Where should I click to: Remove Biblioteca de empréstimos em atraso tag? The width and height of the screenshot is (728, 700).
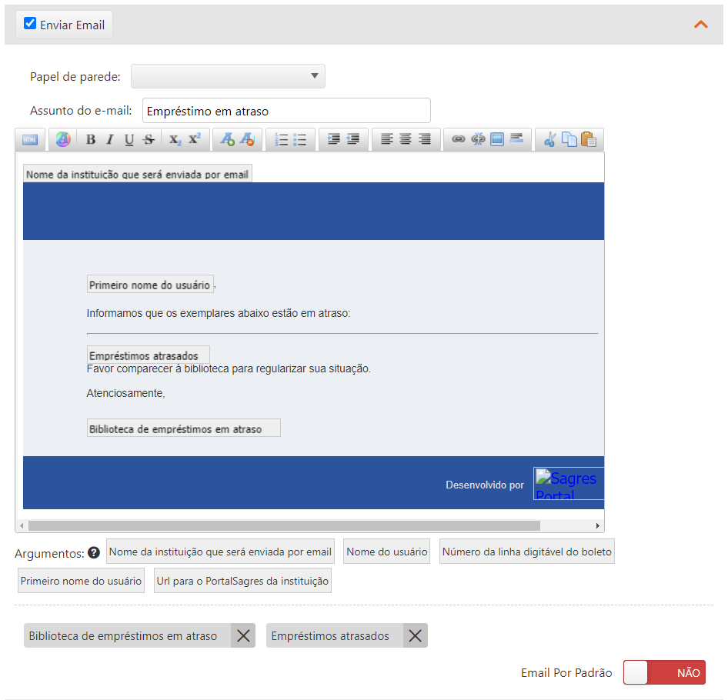pos(243,636)
